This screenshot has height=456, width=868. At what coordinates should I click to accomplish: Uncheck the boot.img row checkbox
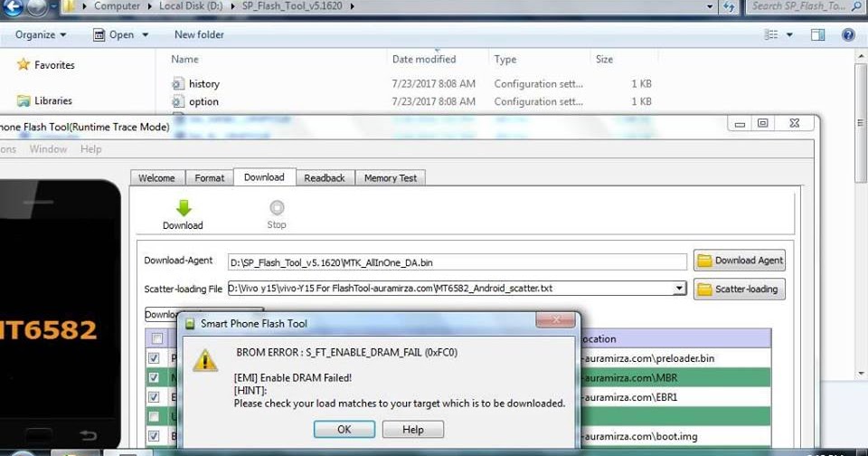[x=154, y=435]
